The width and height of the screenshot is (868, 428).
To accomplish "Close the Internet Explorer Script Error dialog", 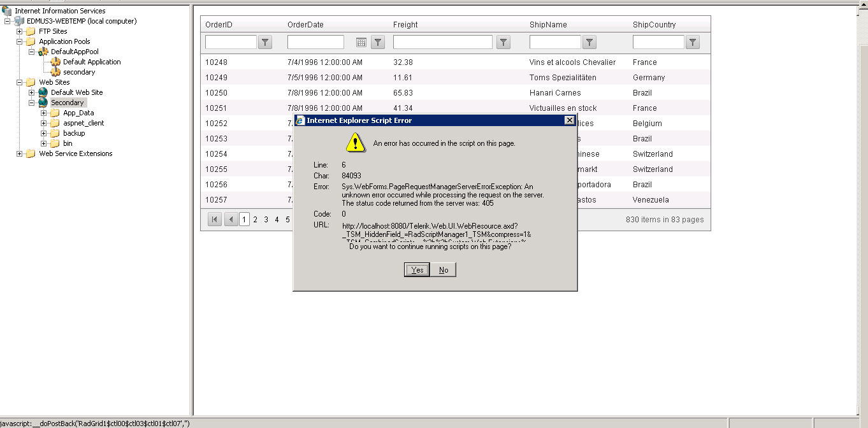I will pos(570,120).
